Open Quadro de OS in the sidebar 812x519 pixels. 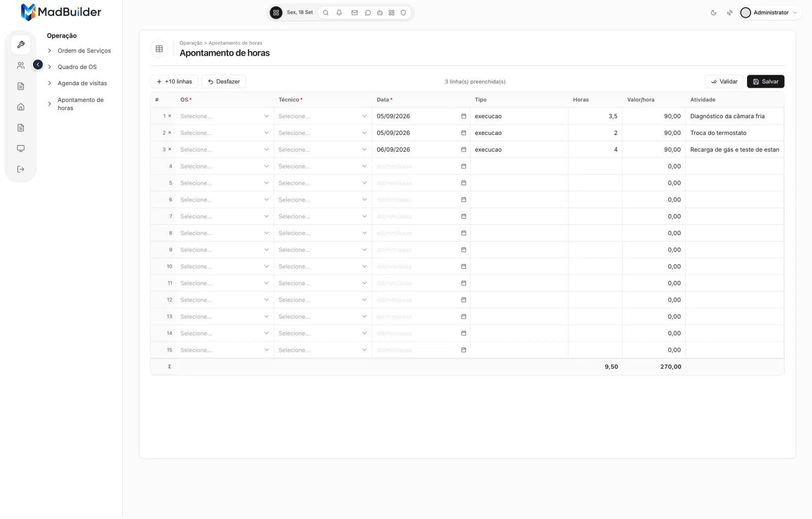72,67
